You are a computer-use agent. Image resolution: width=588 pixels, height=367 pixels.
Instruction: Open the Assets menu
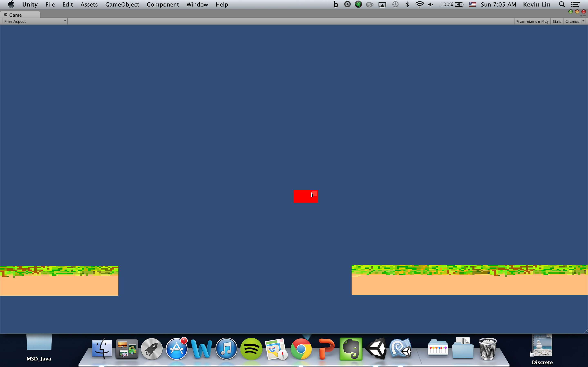pos(89,4)
